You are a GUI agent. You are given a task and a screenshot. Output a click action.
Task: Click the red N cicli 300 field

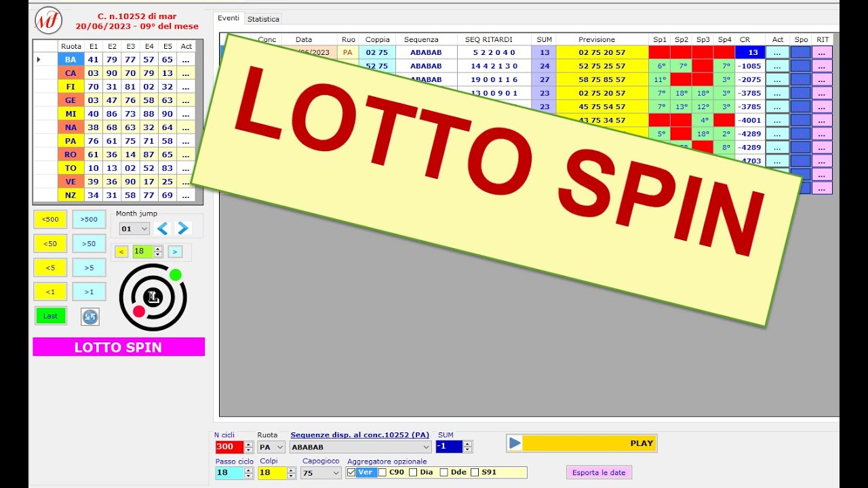pos(229,447)
